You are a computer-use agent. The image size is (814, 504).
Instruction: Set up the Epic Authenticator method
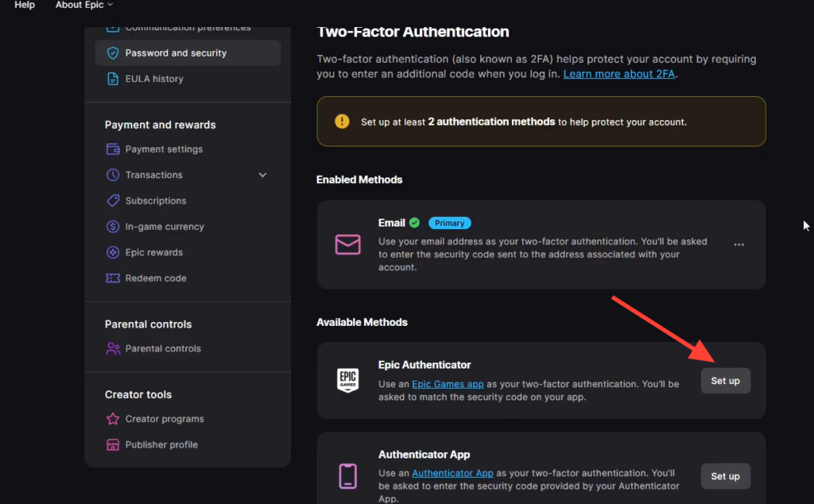725,381
